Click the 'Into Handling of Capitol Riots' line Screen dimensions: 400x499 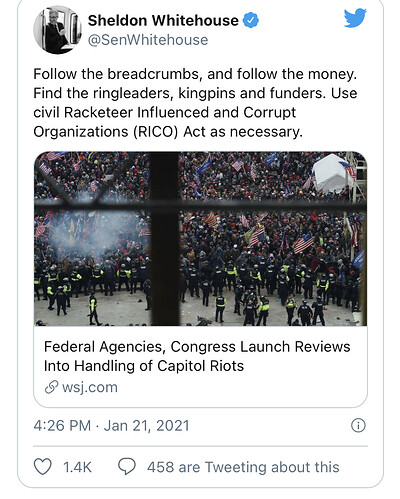[144, 366]
